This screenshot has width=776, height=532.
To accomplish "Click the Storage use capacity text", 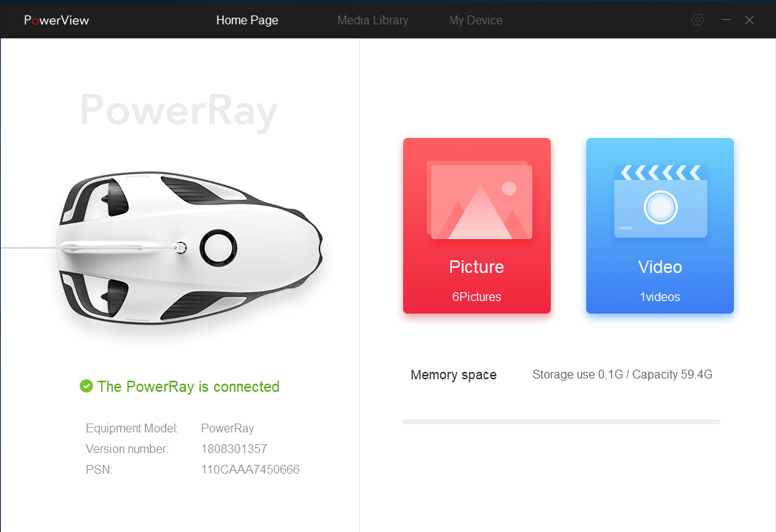I will click(x=622, y=375).
